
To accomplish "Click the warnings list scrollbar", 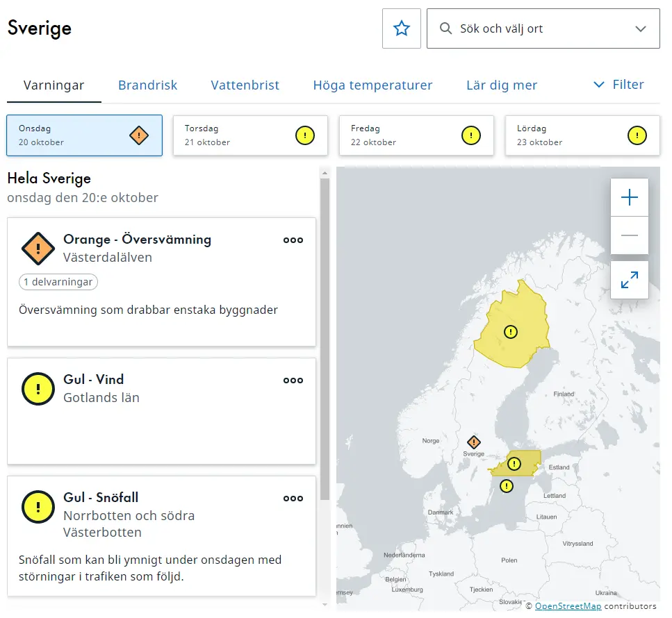I will click(325, 339).
